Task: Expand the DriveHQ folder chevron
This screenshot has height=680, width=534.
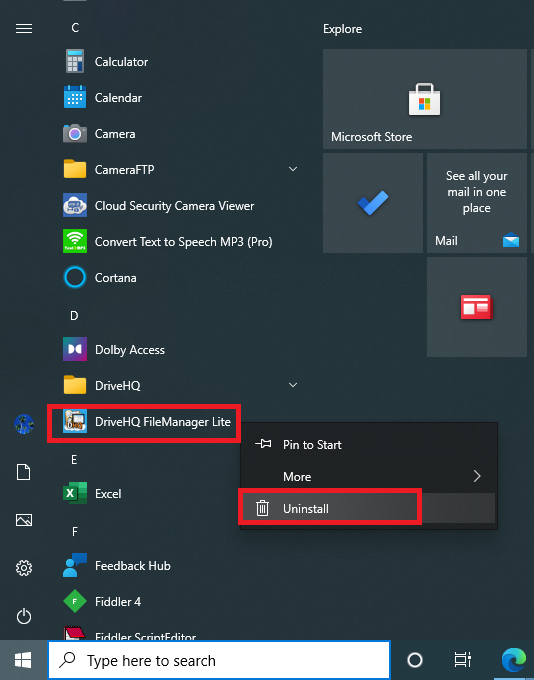Action: [x=293, y=385]
